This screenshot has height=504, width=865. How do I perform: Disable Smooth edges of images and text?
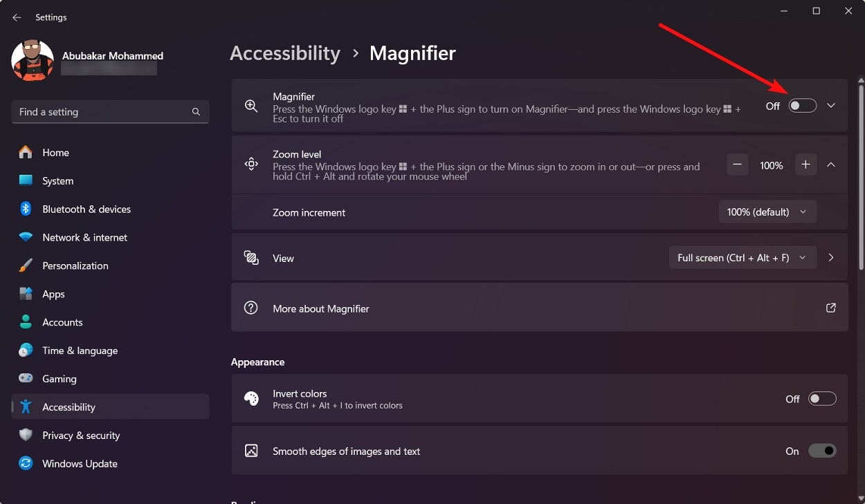(822, 451)
